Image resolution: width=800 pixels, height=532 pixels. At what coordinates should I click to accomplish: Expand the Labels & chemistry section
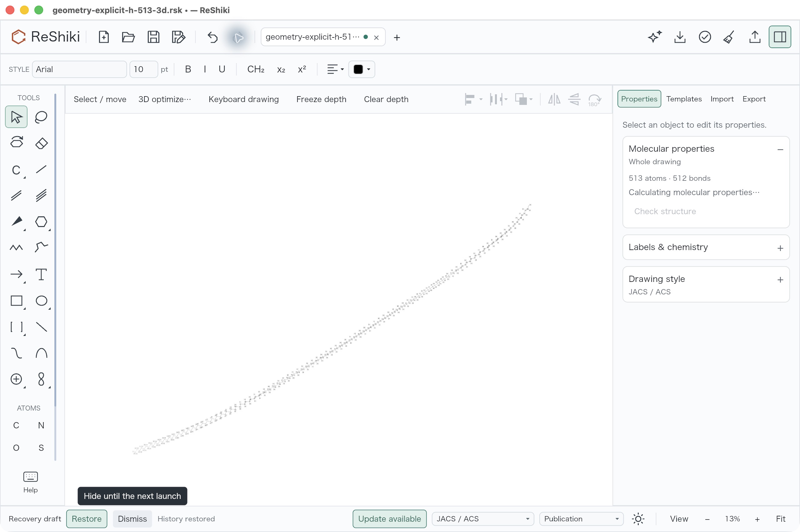point(706,247)
